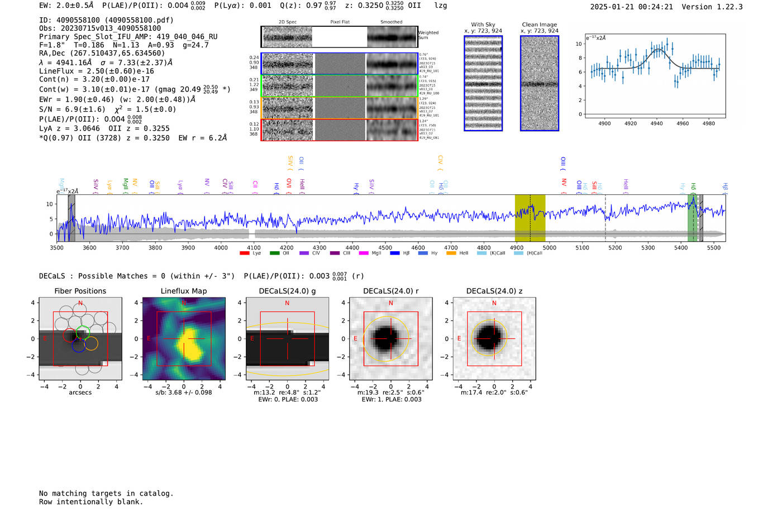Click the arcsecs axis label
Image resolution: width=782 pixels, height=532 pixels.
[x=80, y=392]
